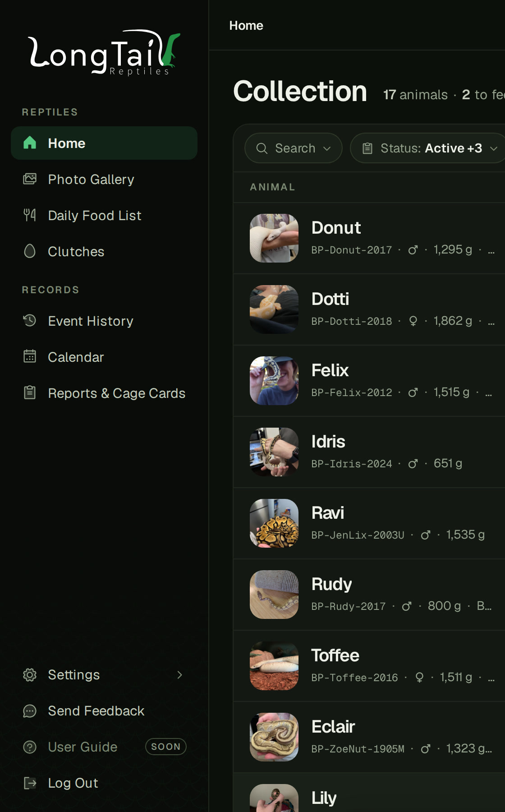This screenshot has width=505, height=812.
Task: Open the Clutches page
Action: 104,251
